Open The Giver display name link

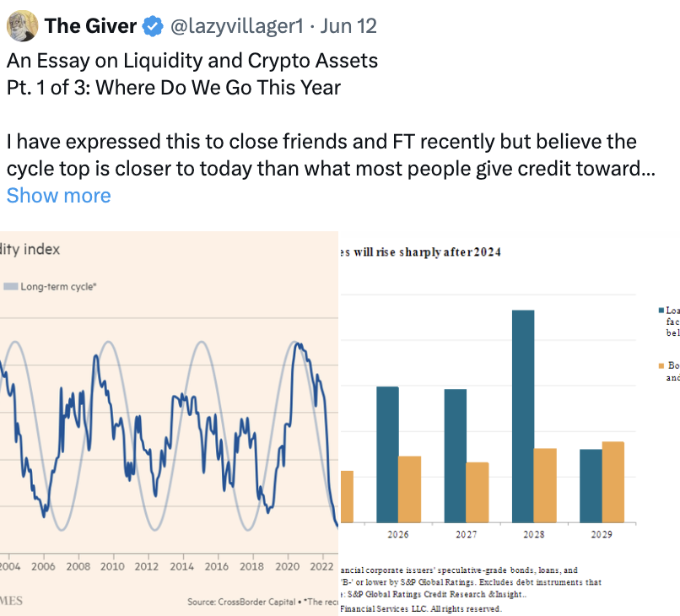(x=90, y=27)
